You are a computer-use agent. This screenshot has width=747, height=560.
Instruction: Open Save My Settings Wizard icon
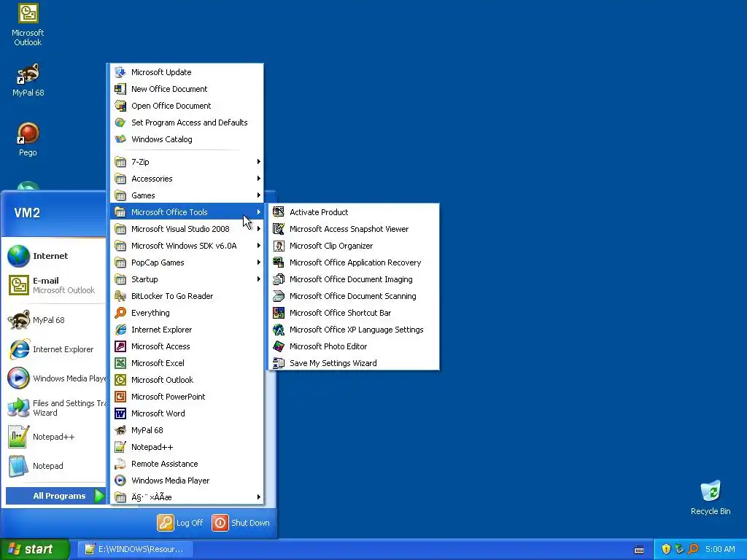(279, 363)
